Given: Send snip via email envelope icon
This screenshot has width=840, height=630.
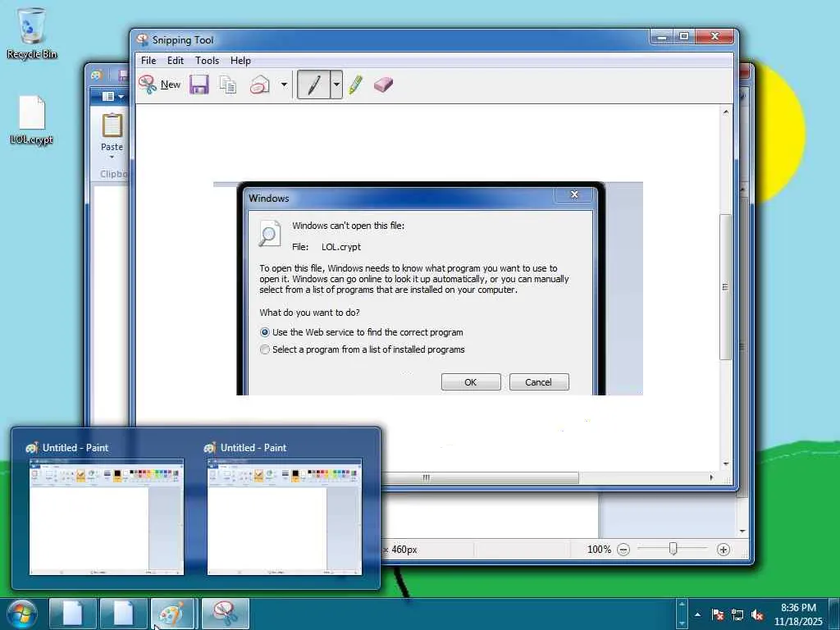Looking at the screenshot, I should tap(260, 84).
